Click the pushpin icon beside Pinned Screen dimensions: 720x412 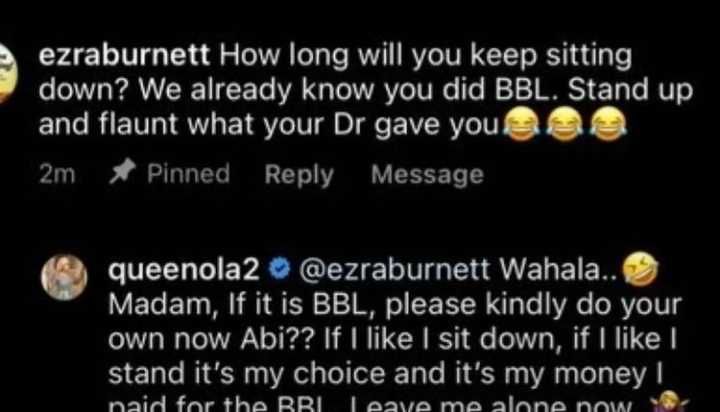(122, 171)
